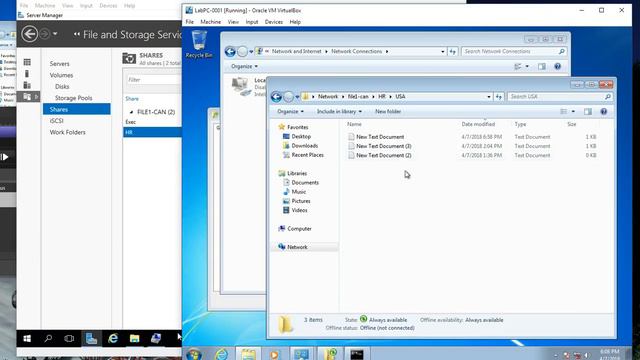Launch Internet Explorer in VM taskbar
Image resolution: width=640 pixels, height=360 pixels.
221,354
